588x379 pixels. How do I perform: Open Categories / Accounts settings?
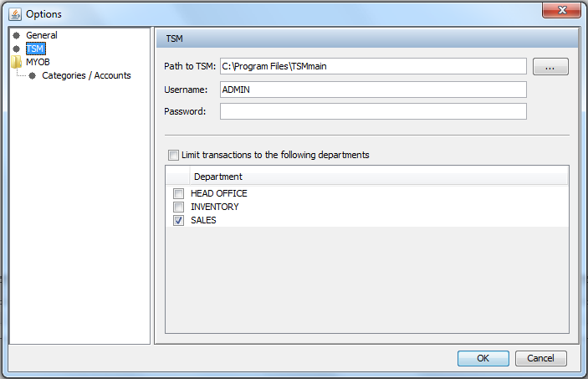(x=86, y=76)
